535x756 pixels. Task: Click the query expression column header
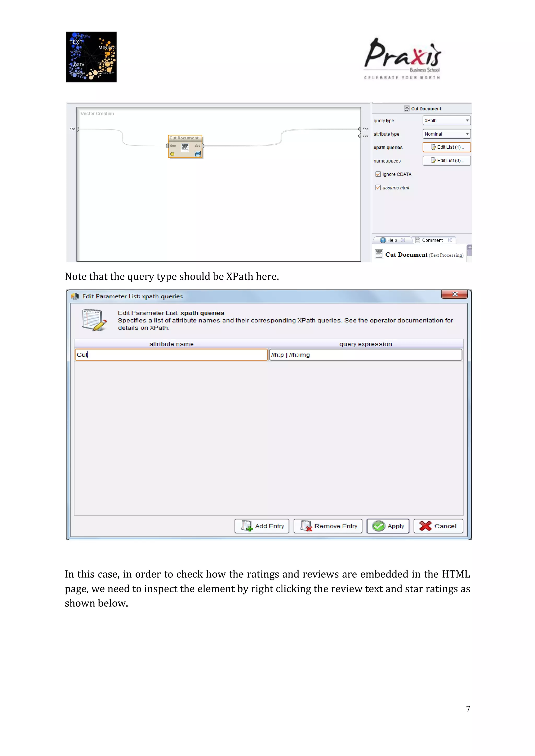pos(366,344)
